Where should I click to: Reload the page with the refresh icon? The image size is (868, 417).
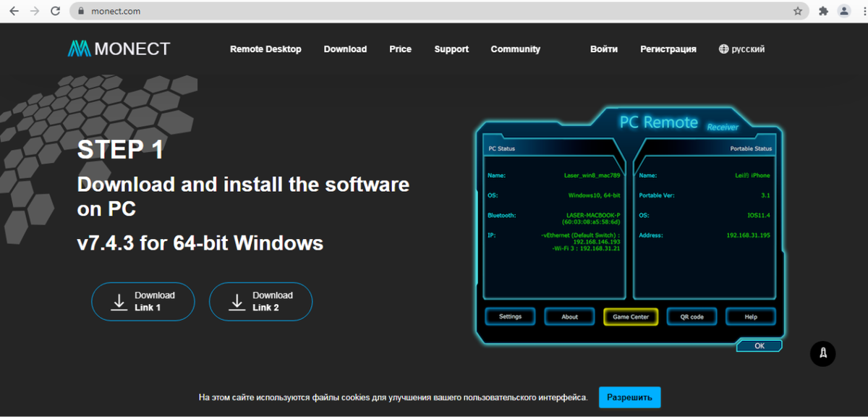(56, 12)
